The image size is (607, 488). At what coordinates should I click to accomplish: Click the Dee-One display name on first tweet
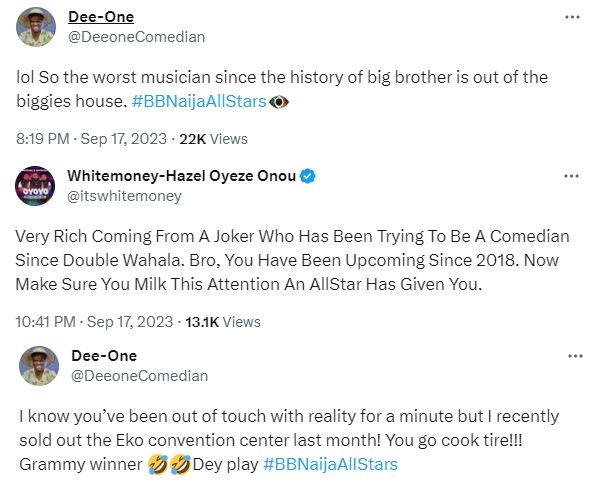coord(99,17)
